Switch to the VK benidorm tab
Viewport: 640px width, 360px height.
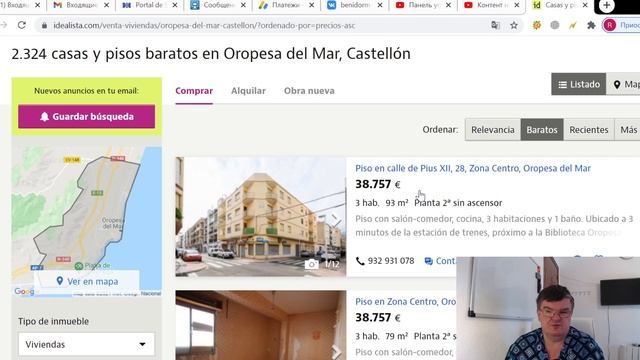[x=354, y=5]
